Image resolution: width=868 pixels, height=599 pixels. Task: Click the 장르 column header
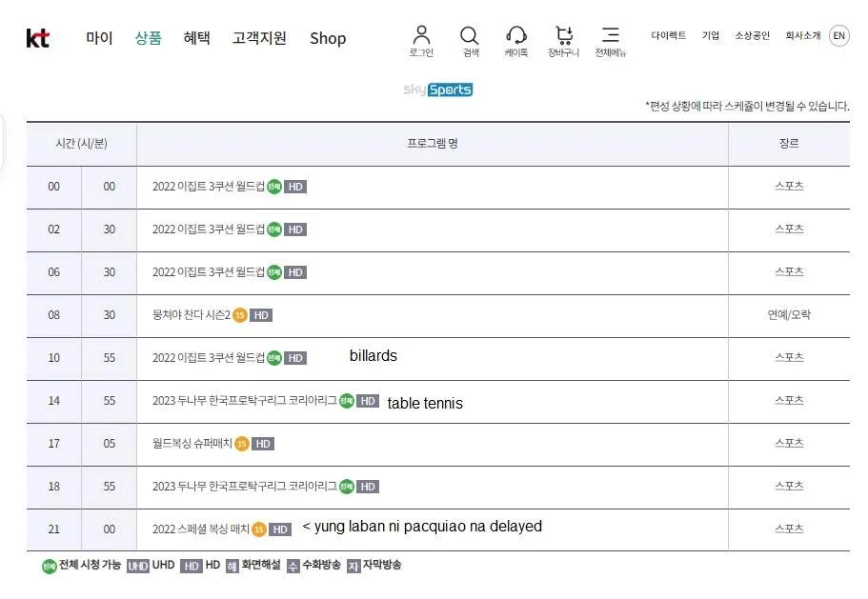pyautogui.click(x=789, y=144)
